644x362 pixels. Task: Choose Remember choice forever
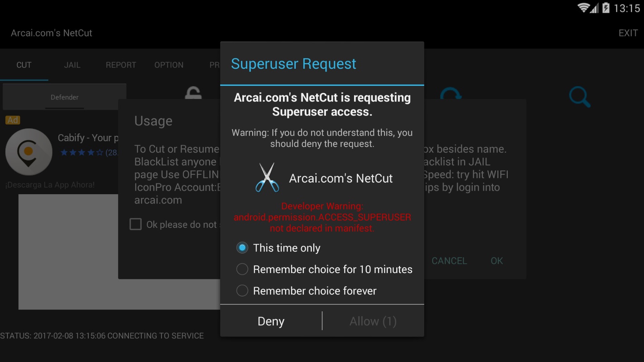click(x=242, y=291)
